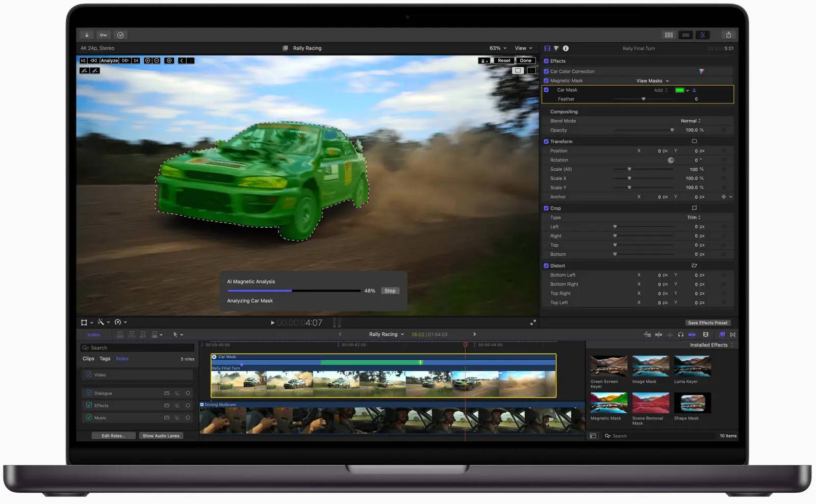
Task: Open the Blend Mode Normal popup
Action: coord(691,121)
